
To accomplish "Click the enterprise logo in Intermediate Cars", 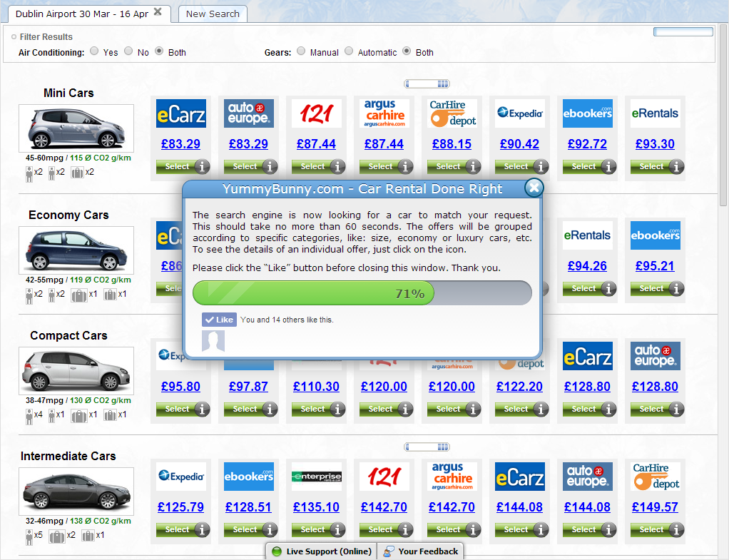I will tap(317, 477).
